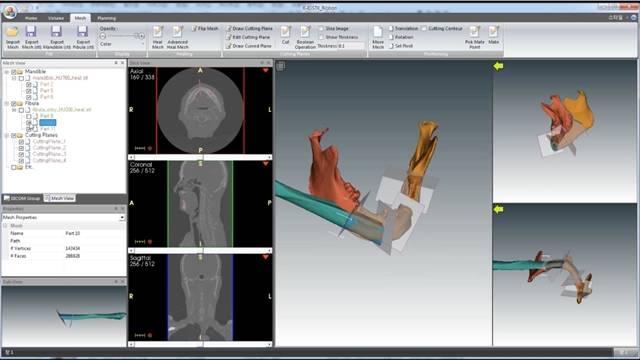This screenshot has width=640, height=360.
Task: Open the Boolean Operation tool
Action: [305, 37]
